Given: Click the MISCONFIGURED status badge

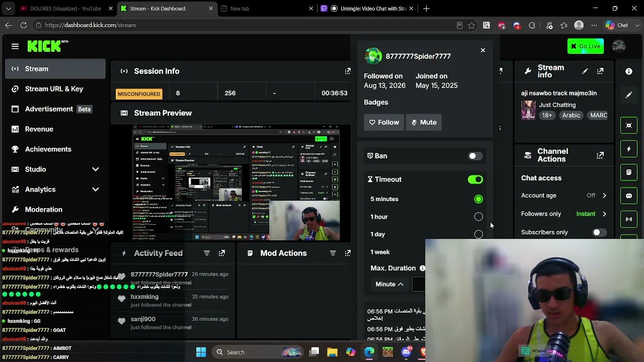Looking at the screenshot, I should [x=138, y=94].
